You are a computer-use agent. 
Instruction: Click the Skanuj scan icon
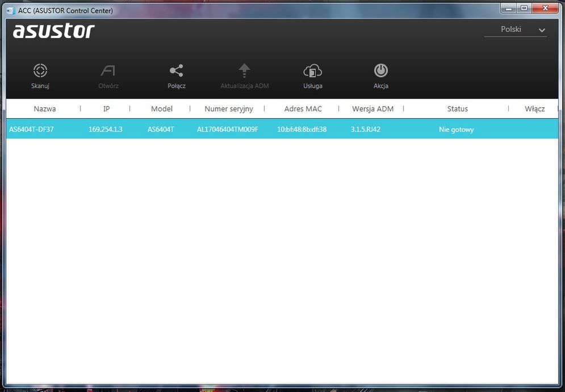tap(40, 70)
